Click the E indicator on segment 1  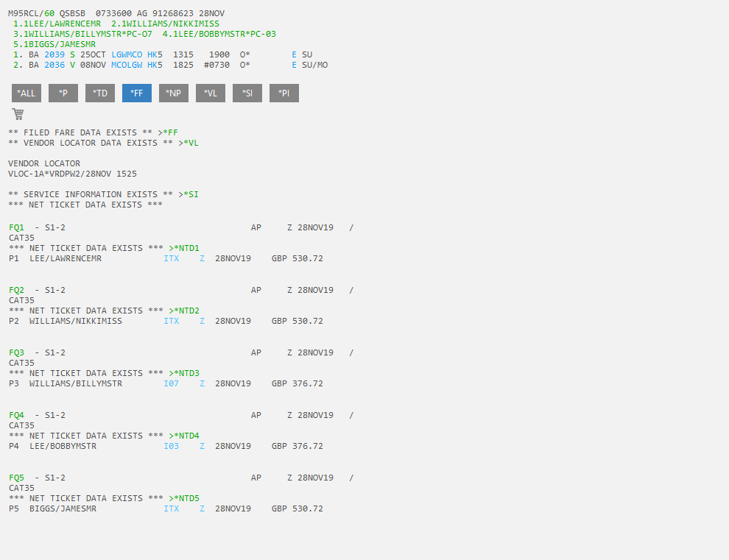pos(295,55)
